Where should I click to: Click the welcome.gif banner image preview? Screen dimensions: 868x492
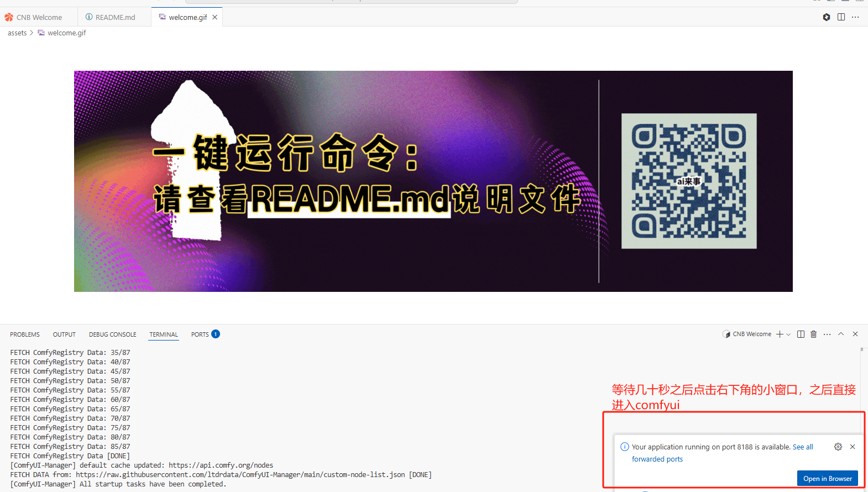[x=433, y=181]
